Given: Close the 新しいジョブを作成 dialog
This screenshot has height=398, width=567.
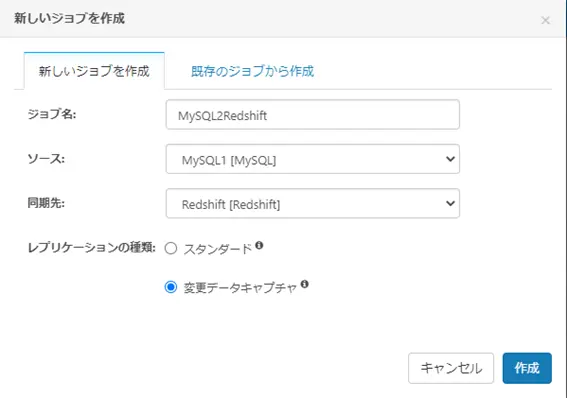Looking at the screenshot, I should pyautogui.click(x=545, y=20).
